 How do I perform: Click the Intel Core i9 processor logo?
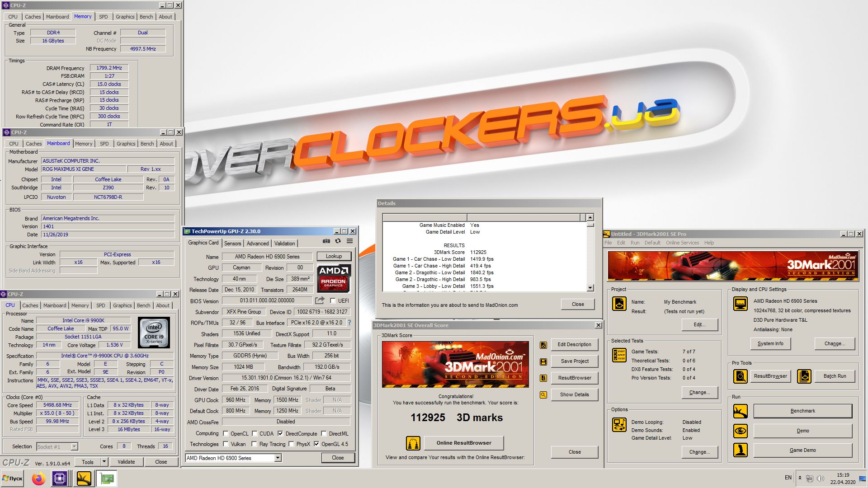pos(154,333)
